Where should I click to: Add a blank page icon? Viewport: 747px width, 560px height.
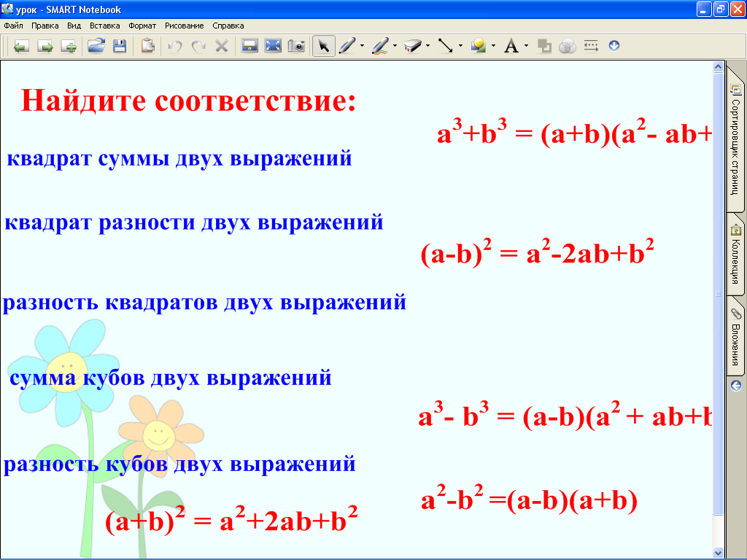(x=69, y=46)
